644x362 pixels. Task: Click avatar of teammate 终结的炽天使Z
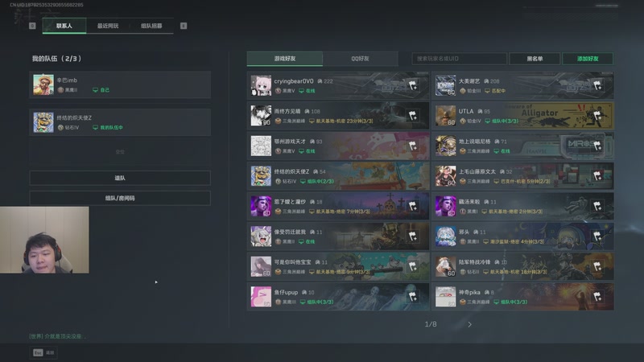pyautogui.click(x=43, y=122)
